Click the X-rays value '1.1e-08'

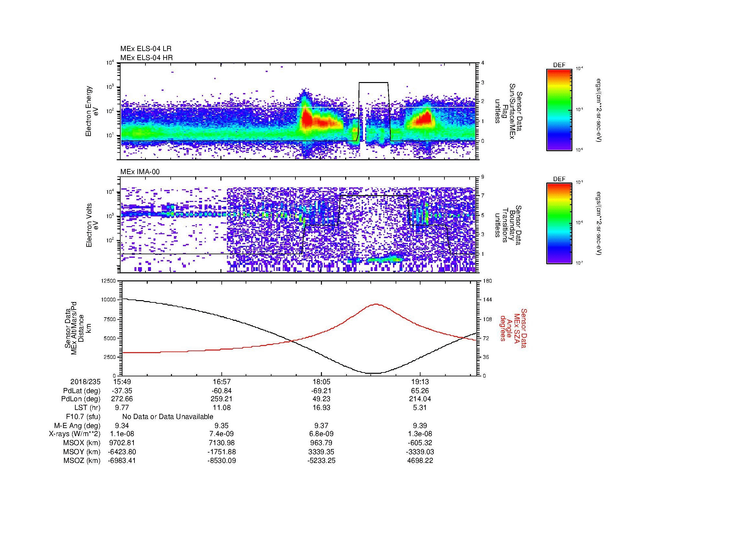coord(122,434)
